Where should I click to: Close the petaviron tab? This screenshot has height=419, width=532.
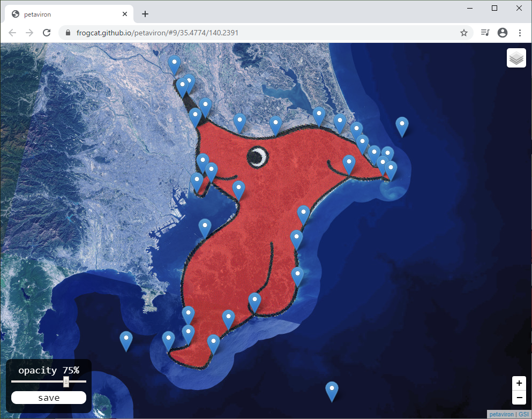click(x=124, y=14)
